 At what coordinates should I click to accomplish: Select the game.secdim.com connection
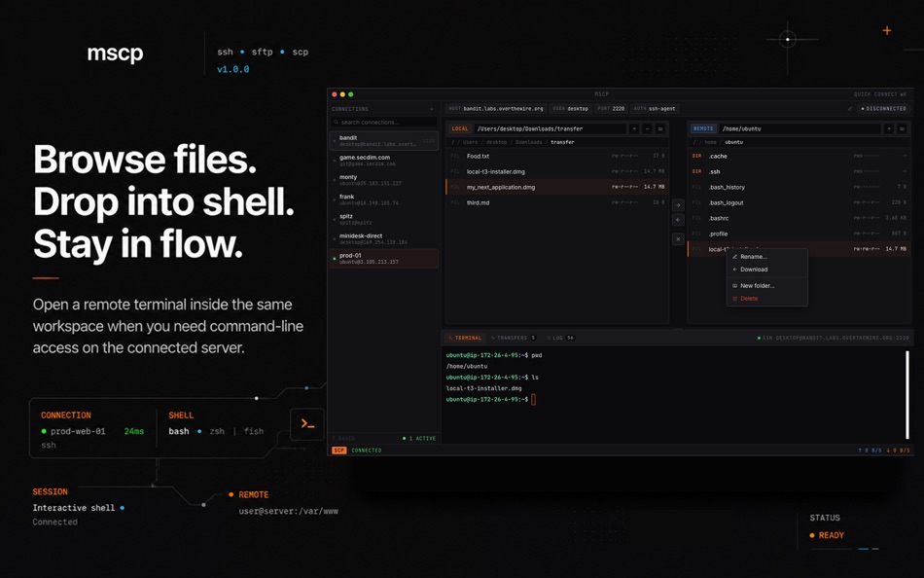coord(383,161)
